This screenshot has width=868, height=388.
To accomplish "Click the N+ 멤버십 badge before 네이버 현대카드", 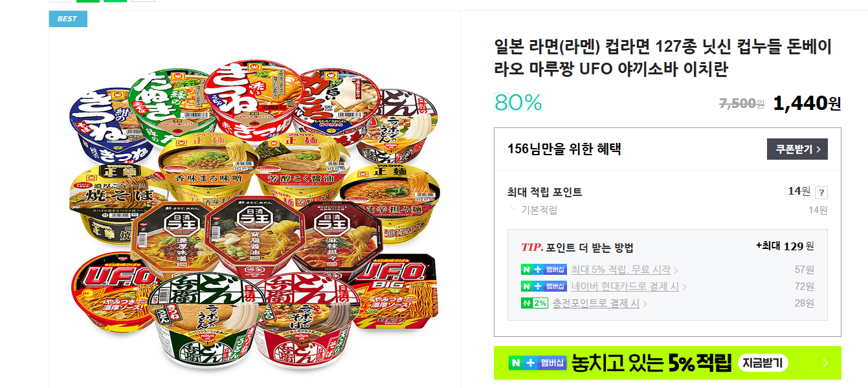I will pos(544,286).
